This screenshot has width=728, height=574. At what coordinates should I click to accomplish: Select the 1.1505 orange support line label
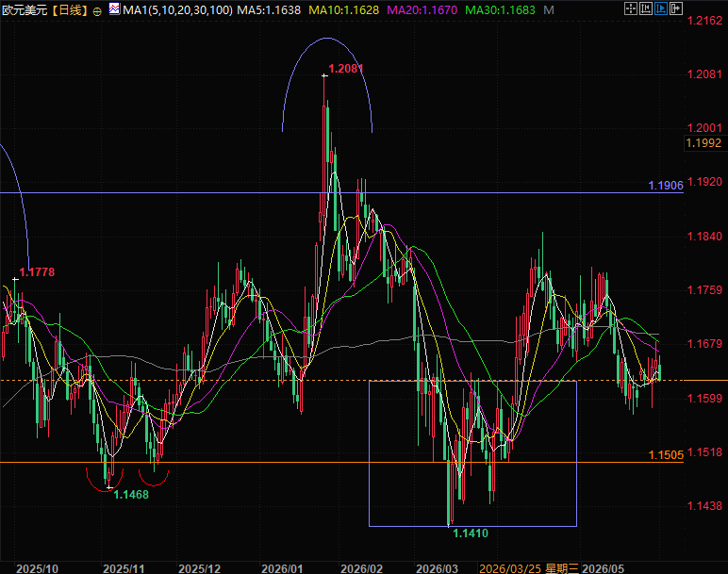coord(666,455)
